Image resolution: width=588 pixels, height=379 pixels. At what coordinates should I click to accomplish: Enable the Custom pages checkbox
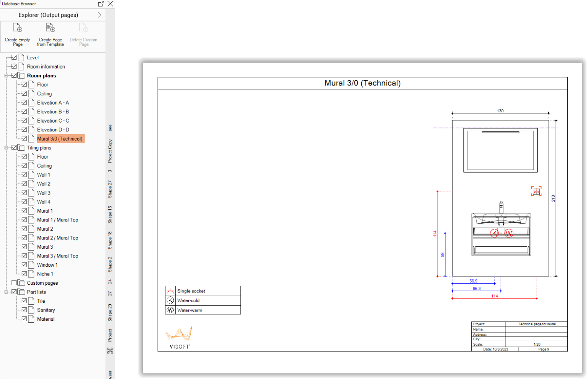(14, 283)
